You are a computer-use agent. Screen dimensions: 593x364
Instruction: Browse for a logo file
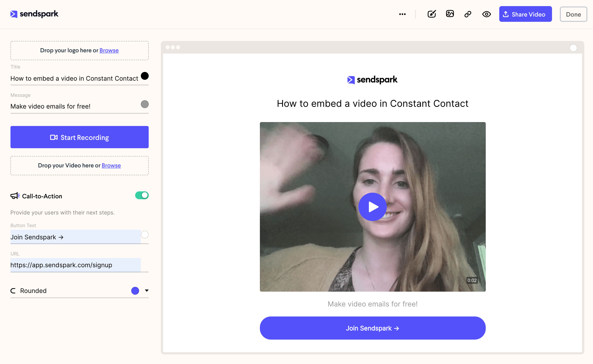(x=109, y=50)
